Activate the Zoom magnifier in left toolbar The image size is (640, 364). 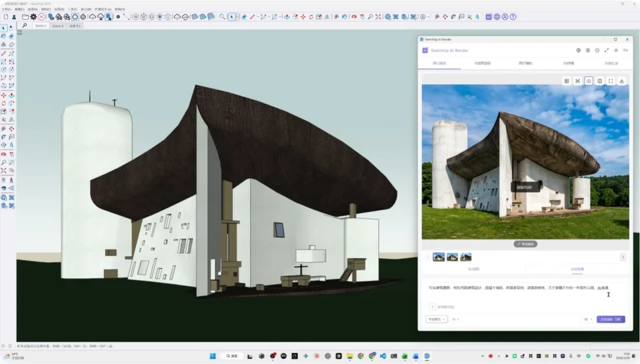[4, 163]
